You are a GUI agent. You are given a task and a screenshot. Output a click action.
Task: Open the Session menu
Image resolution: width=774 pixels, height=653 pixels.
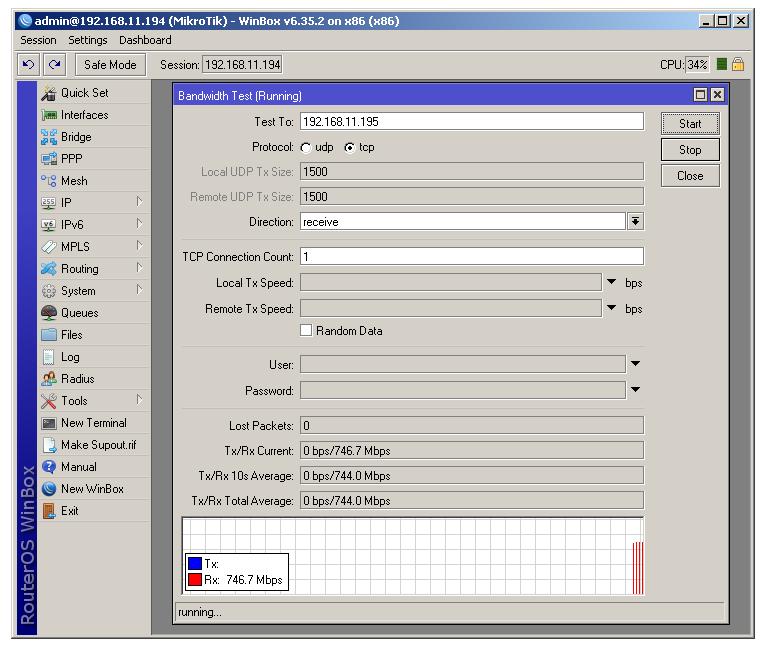(x=38, y=40)
